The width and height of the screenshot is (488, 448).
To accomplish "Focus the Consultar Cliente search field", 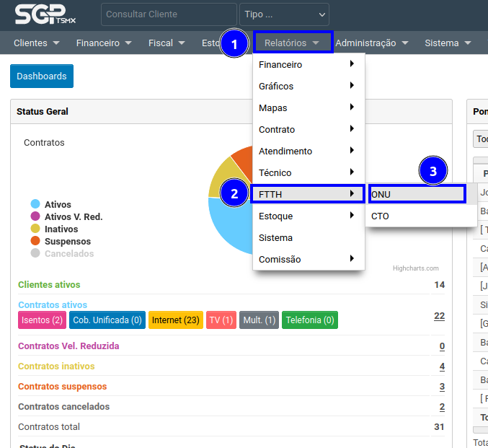I will tap(169, 14).
